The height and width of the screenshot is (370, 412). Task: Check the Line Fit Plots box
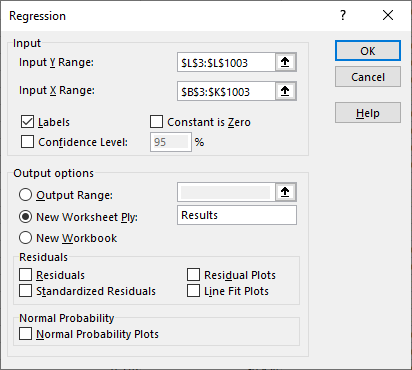tap(193, 291)
